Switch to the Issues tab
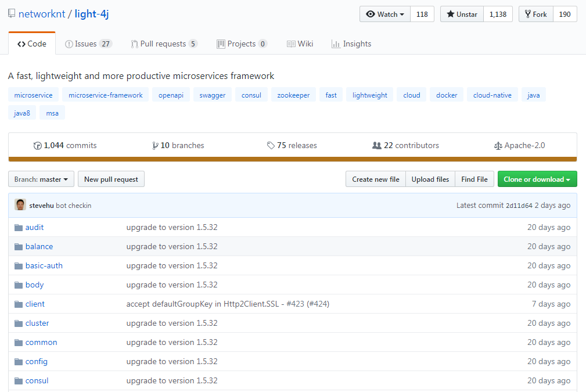 point(88,44)
